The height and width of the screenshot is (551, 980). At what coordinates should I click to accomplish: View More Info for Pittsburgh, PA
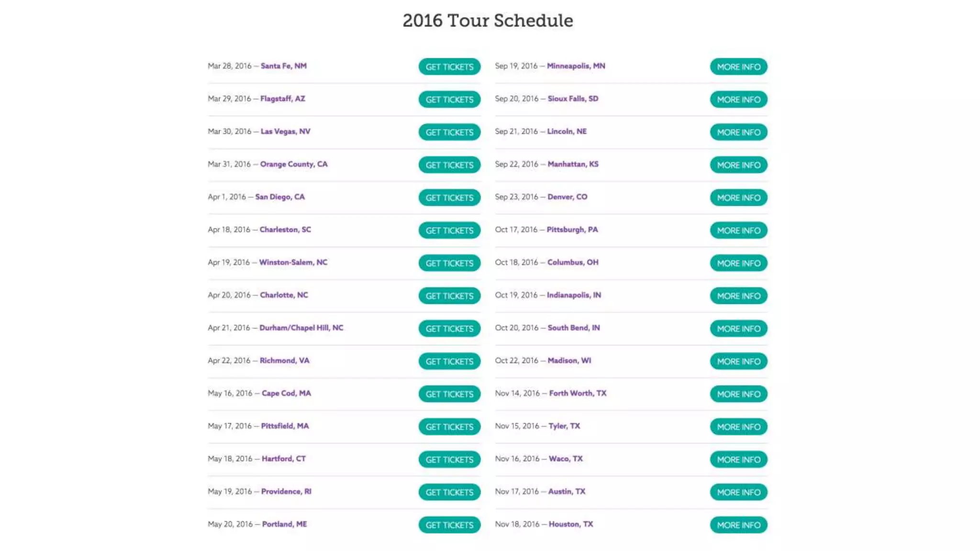(738, 231)
